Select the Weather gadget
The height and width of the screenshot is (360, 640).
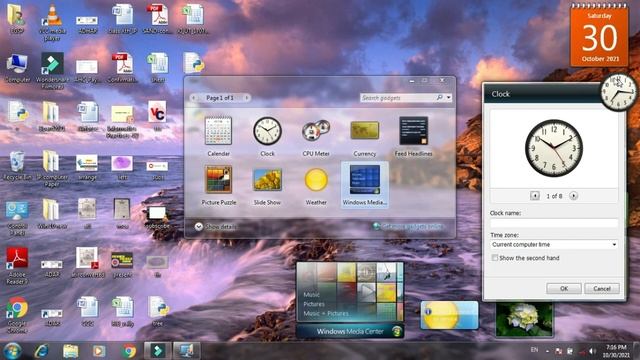316,185
